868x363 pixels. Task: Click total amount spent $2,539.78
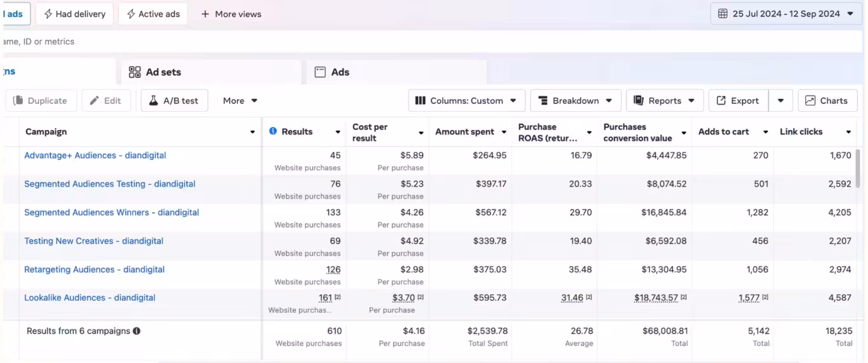[487, 331]
